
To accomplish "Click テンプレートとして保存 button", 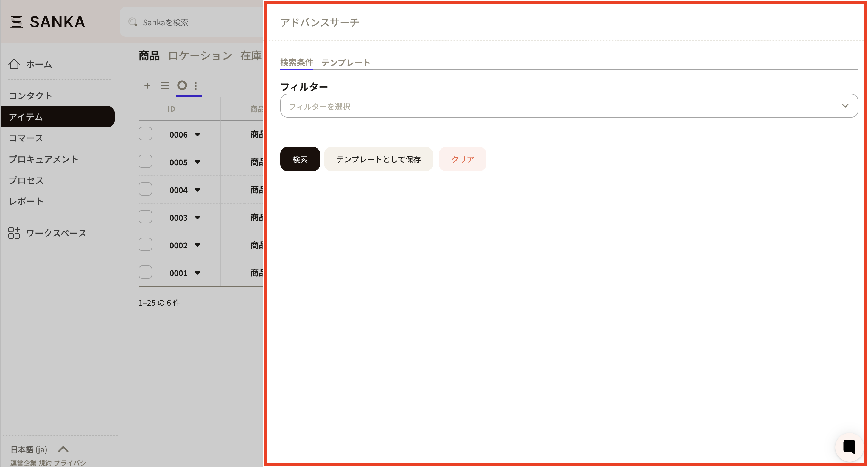I will coord(378,159).
